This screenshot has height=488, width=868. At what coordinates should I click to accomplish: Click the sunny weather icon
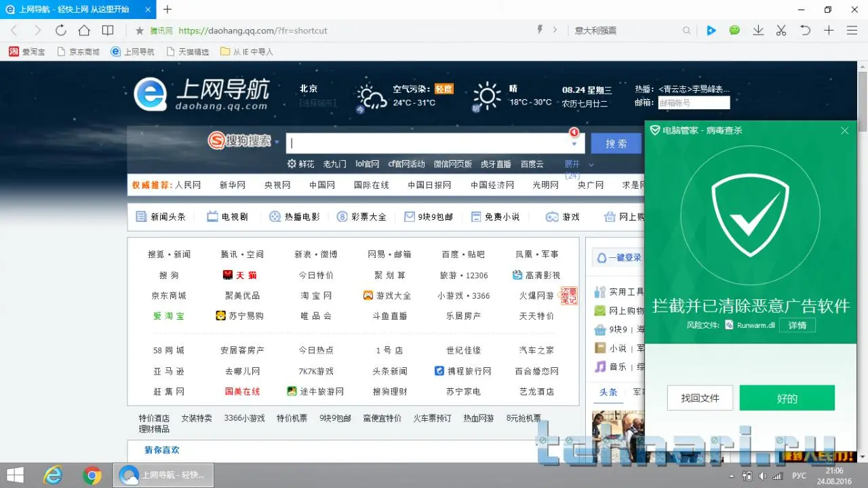tap(486, 96)
